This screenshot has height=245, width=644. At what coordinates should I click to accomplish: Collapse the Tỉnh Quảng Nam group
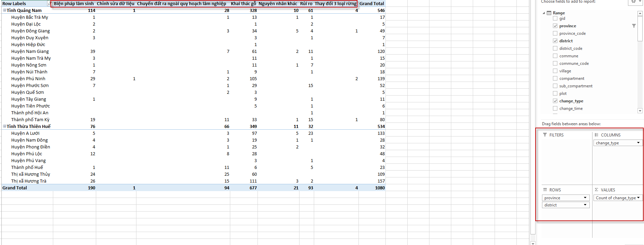(4, 10)
